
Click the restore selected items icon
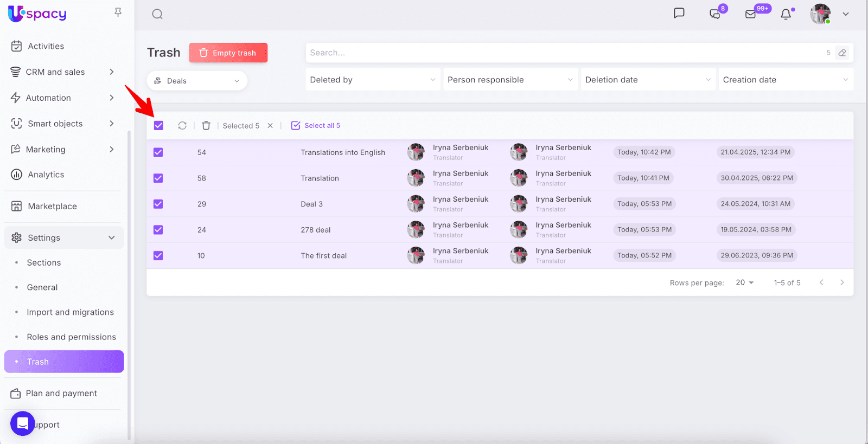[x=182, y=126]
